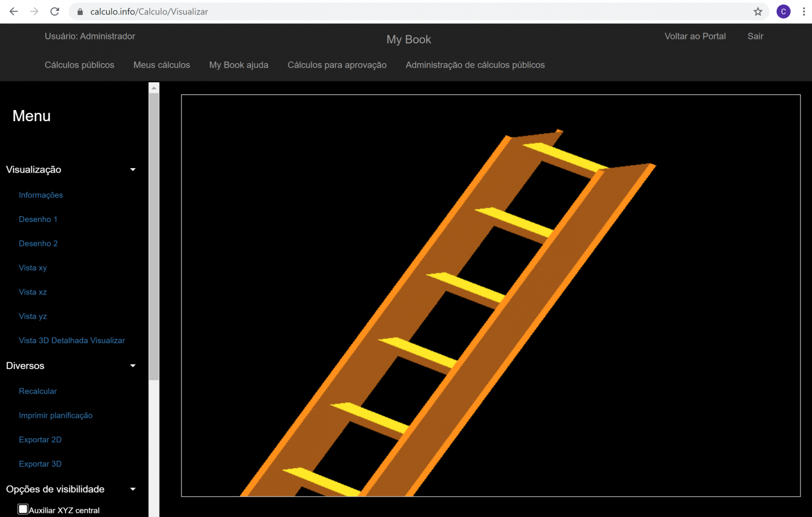Image resolution: width=812 pixels, height=517 pixels.
Task: Click the address bar URL field
Action: [x=406, y=12]
